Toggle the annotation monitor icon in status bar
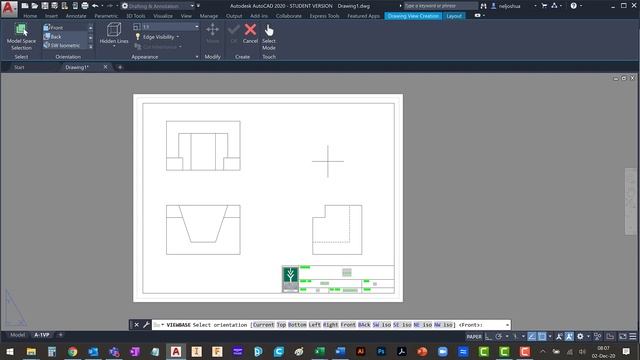The width and height of the screenshot is (640, 360). tap(598, 336)
